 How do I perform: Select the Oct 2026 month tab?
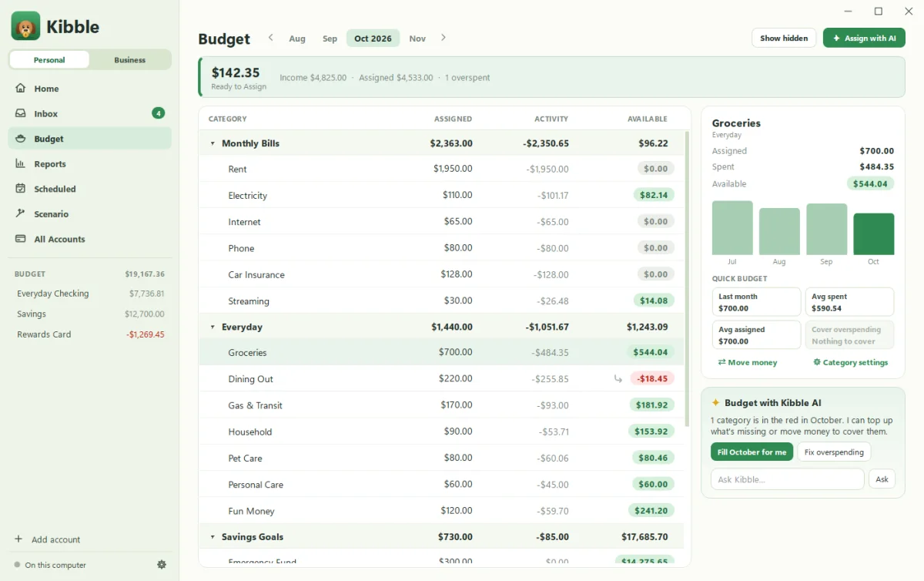click(373, 39)
